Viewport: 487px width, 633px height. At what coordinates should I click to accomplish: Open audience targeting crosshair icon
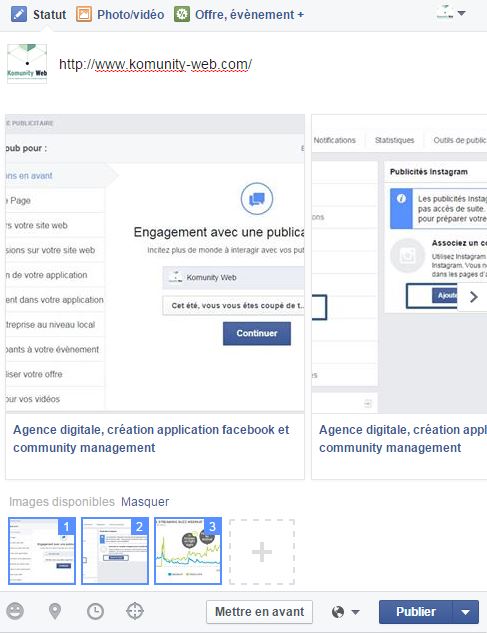click(135, 611)
